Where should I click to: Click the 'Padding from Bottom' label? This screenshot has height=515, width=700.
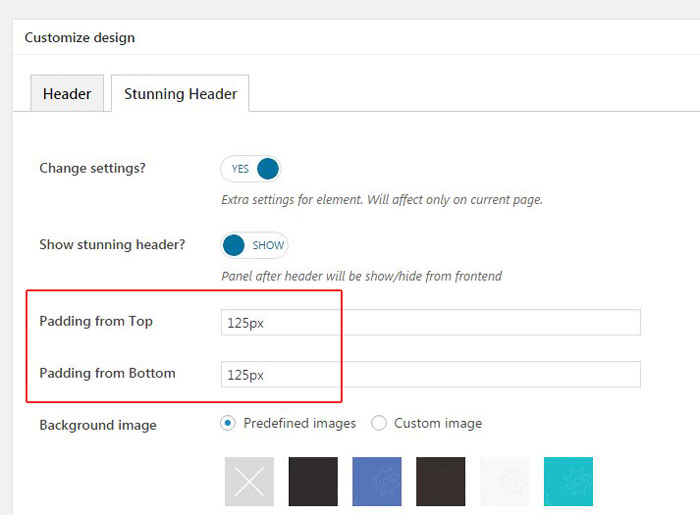click(x=107, y=373)
